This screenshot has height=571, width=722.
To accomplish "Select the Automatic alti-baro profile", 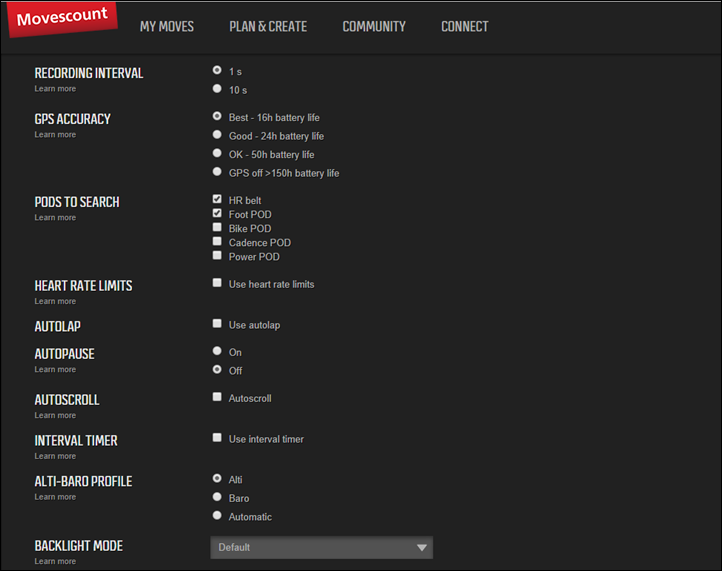I will [217, 515].
